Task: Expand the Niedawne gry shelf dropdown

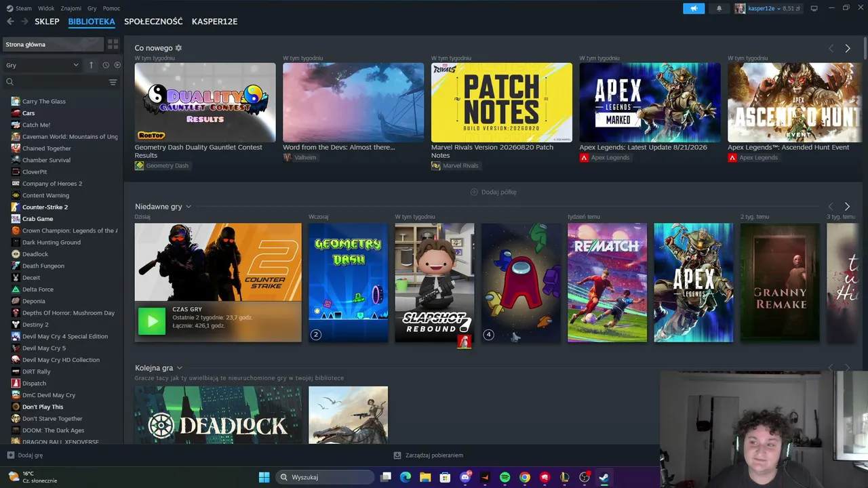Action: tap(189, 207)
